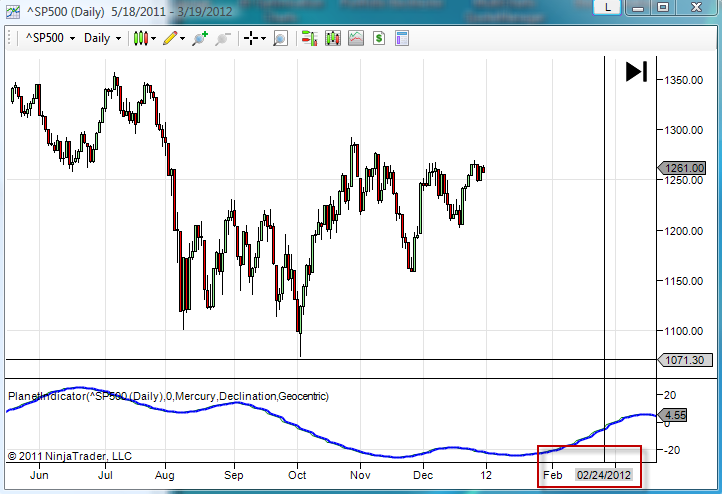
Task: Click the 1350.00 price axis label
Action: (x=683, y=80)
